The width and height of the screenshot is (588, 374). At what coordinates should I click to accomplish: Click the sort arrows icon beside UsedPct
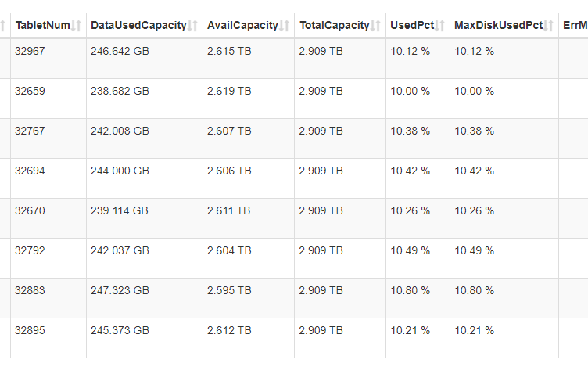point(441,26)
